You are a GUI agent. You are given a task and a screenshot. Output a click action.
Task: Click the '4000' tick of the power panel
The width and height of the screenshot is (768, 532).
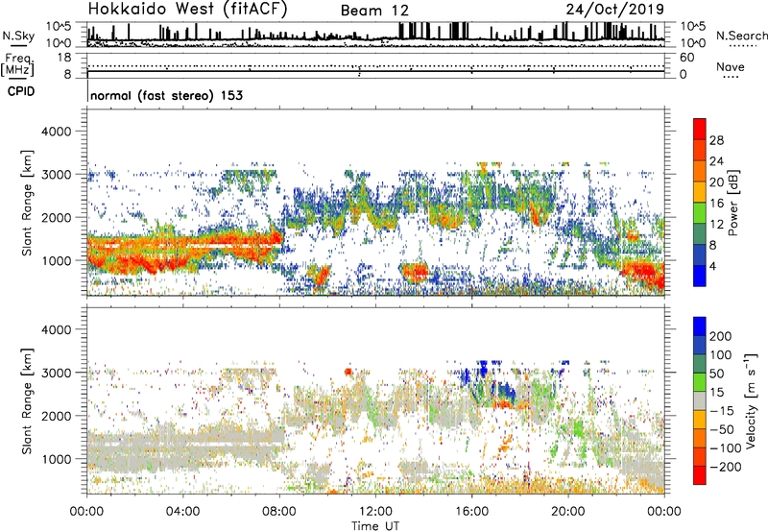[56, 132]
